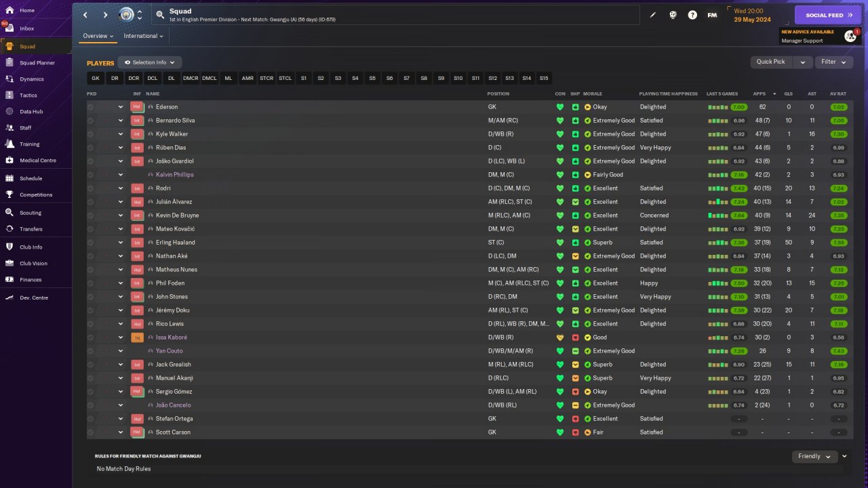Image resolution: width=868 pixels, height=488 pixels.
Task: Open Manager Support advice icon
Action: coord(850,37)
